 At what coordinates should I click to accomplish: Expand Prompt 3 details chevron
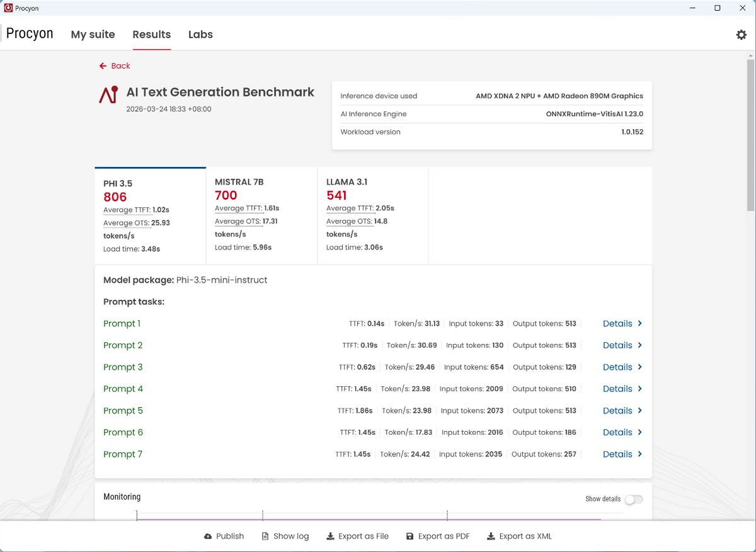tap(639, 367)
